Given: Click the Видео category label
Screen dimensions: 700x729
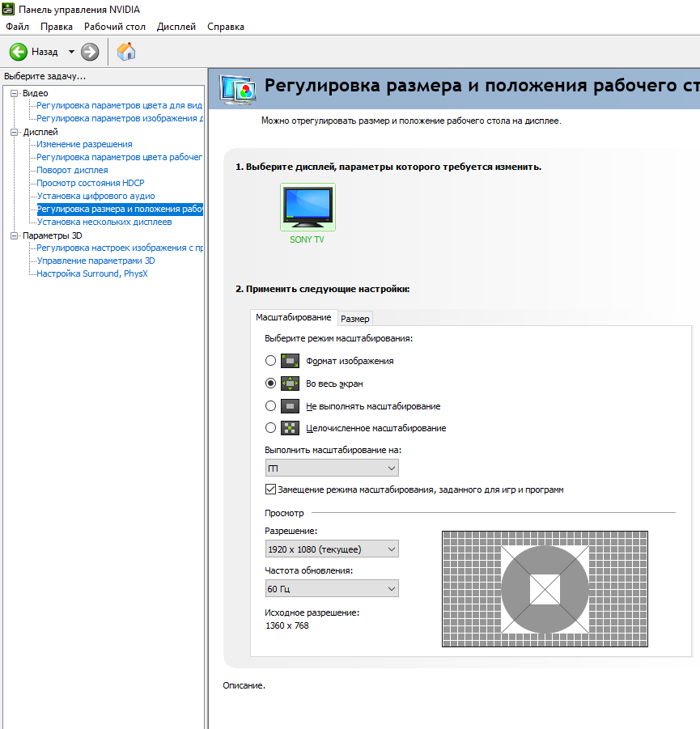Looking at the screenshot, I should coord(36,93).
